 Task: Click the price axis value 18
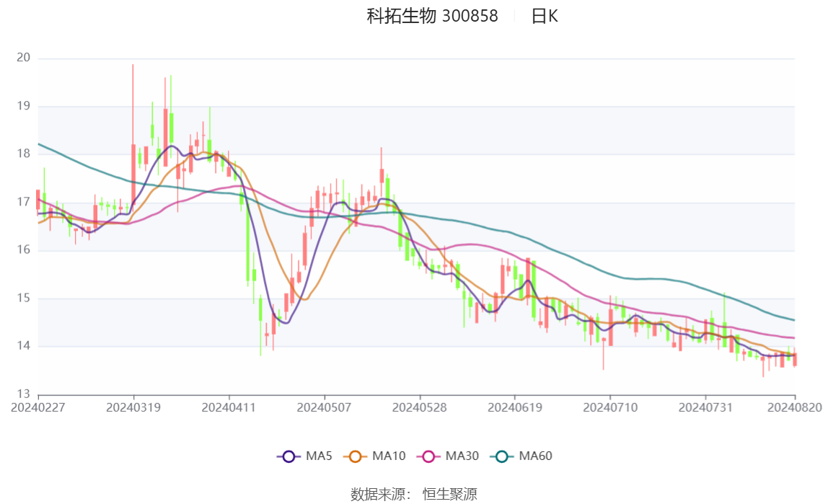click(24, 154)
